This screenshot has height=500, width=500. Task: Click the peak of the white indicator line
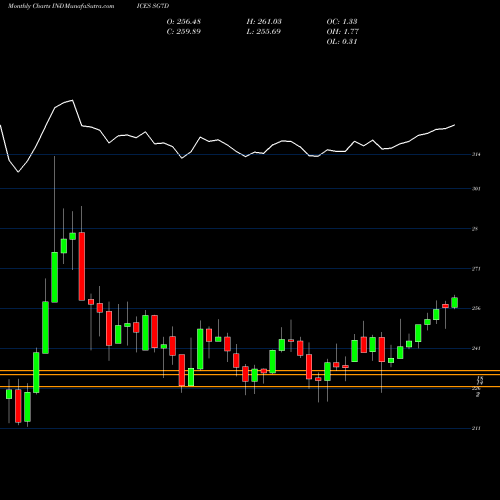tap(72, 100)
